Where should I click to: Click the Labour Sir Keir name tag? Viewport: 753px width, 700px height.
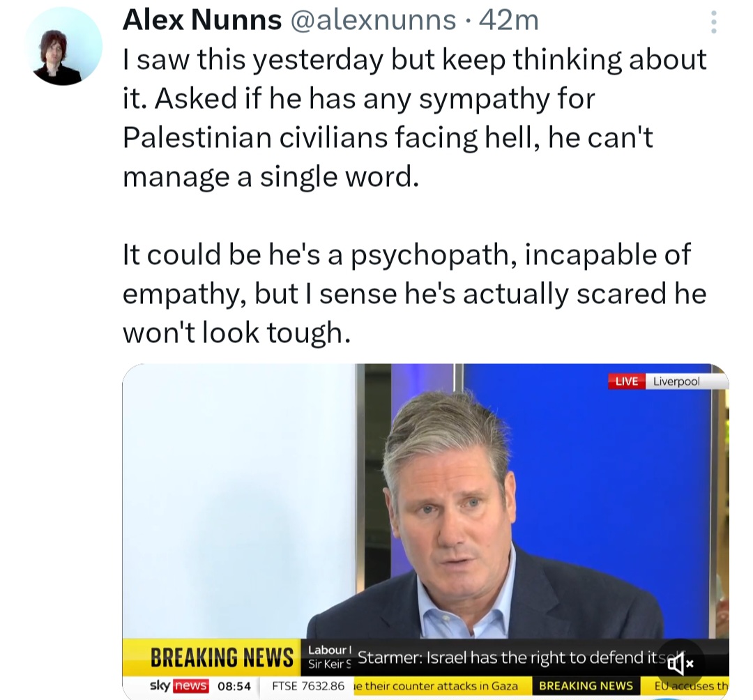pos(329,657)
